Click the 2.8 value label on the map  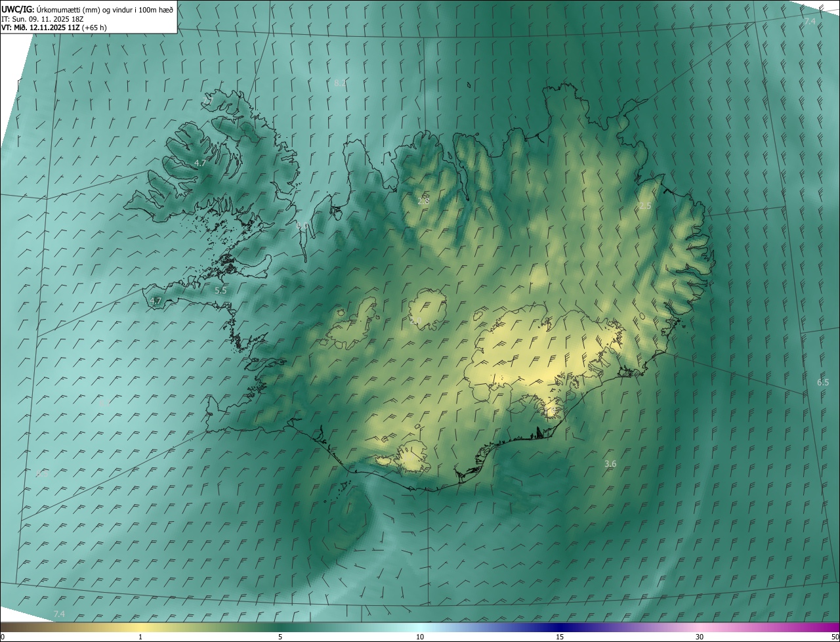(x=423, y=201)
